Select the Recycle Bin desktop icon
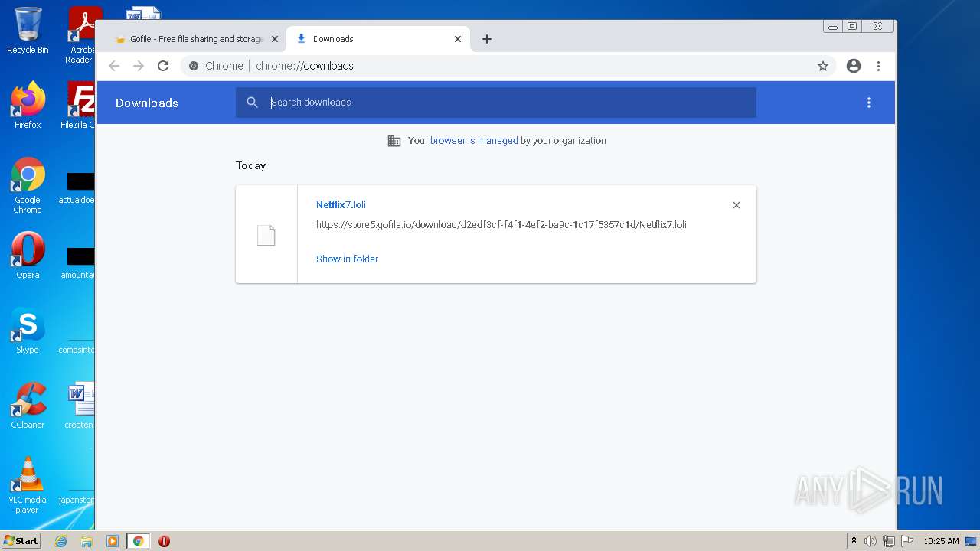The height and width of the screenshot is (551, 980). (28, 31)
